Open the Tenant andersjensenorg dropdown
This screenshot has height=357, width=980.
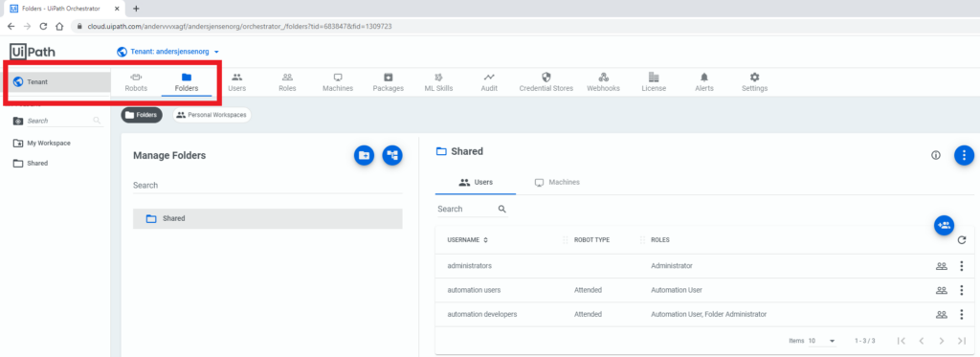pos(168,52)
